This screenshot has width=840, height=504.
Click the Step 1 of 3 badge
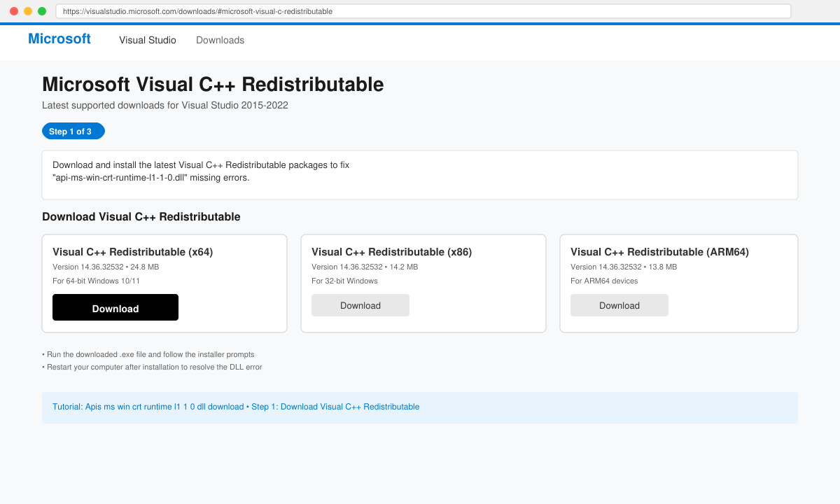point(73,131)
